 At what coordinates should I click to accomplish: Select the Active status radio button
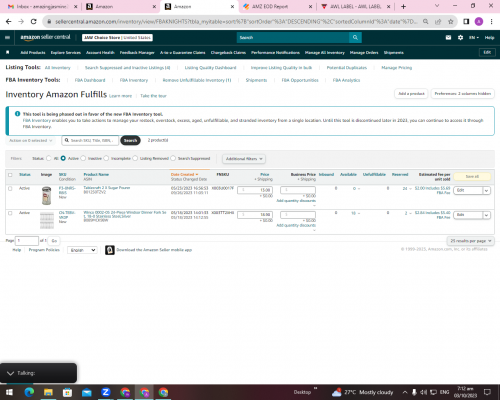pyautogui.click(x=63, y=158)
